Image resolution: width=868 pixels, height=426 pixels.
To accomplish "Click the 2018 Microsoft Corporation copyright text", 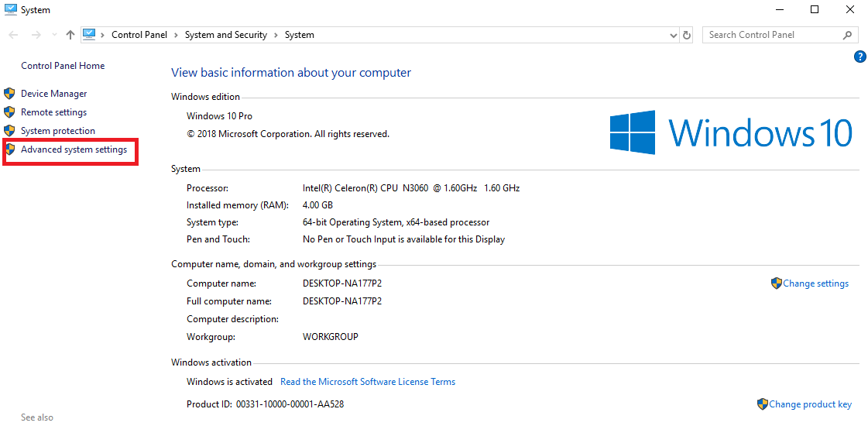I will 288,133.
